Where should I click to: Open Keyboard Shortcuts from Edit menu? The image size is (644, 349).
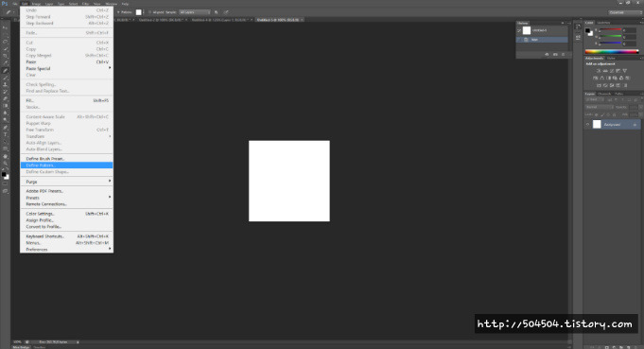[66, 236]
